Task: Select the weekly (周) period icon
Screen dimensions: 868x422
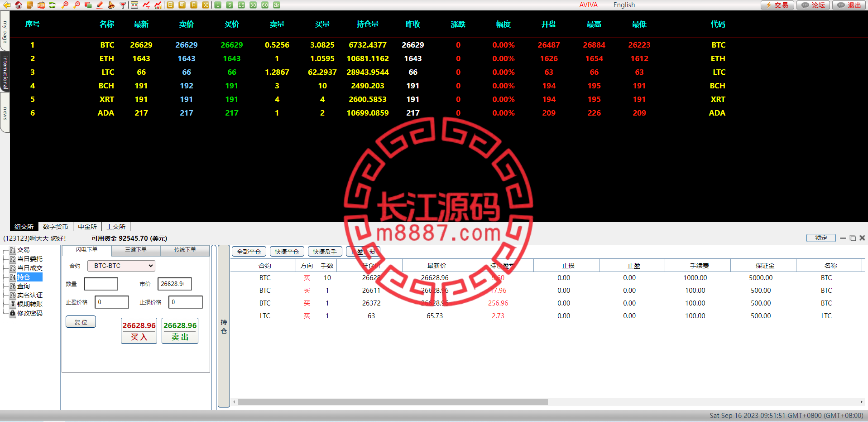Action: pyautogui.click(x=182, y=5)
